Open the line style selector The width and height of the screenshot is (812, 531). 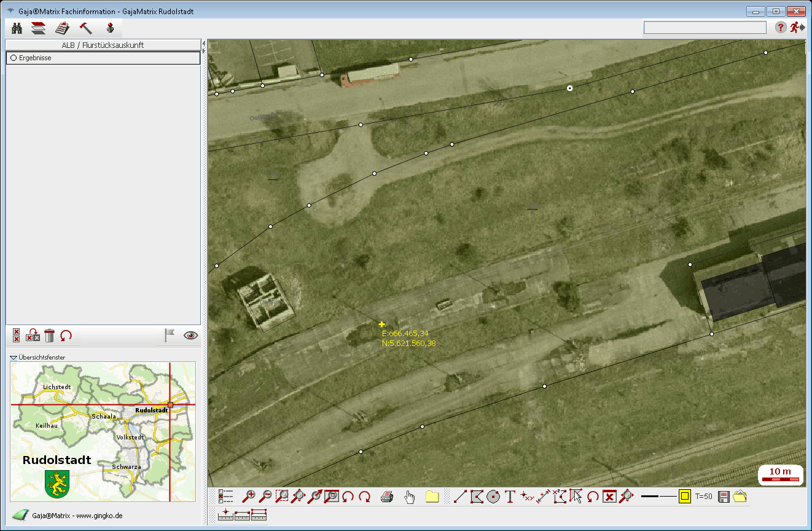[x=658, y=496]
